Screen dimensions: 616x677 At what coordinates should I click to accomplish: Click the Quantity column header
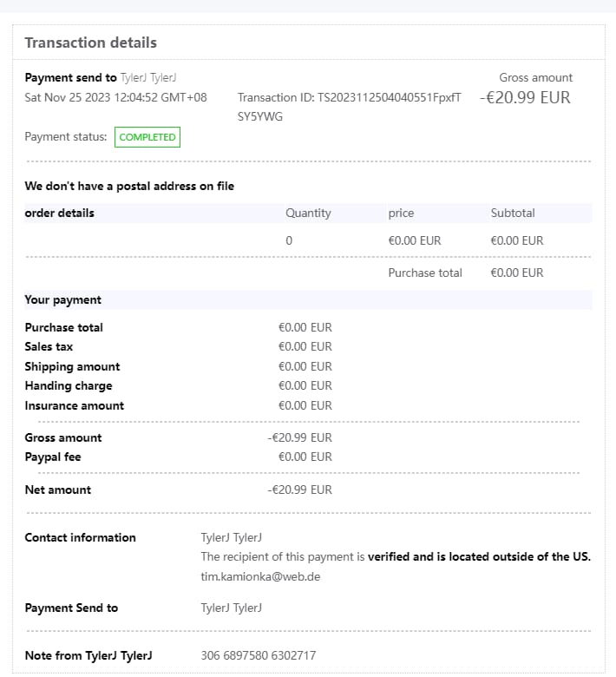point(308,213)
